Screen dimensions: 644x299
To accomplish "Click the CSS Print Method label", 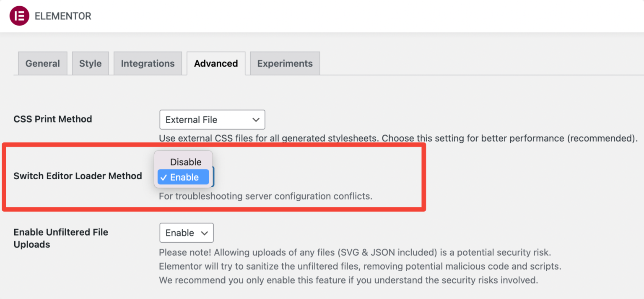I will [53, 119].
